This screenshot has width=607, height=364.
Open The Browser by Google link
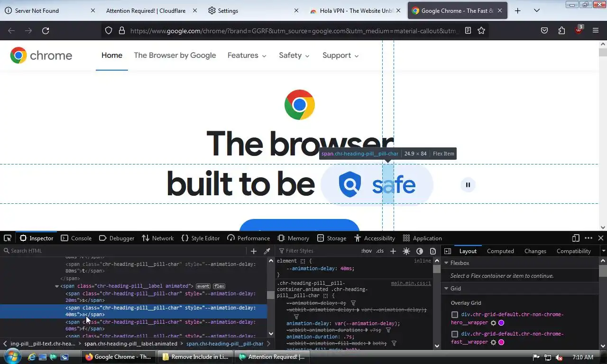(x=175, y=55)
